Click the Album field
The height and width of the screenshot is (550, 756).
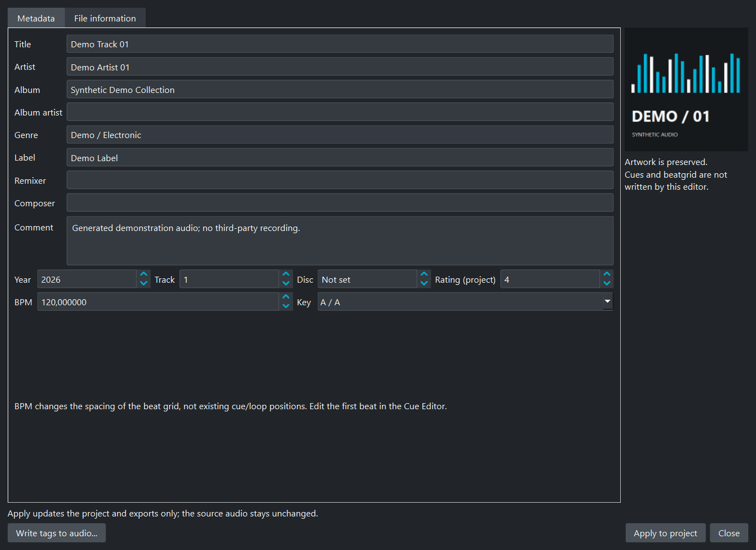pyautogui.click(x=340, y=90)
